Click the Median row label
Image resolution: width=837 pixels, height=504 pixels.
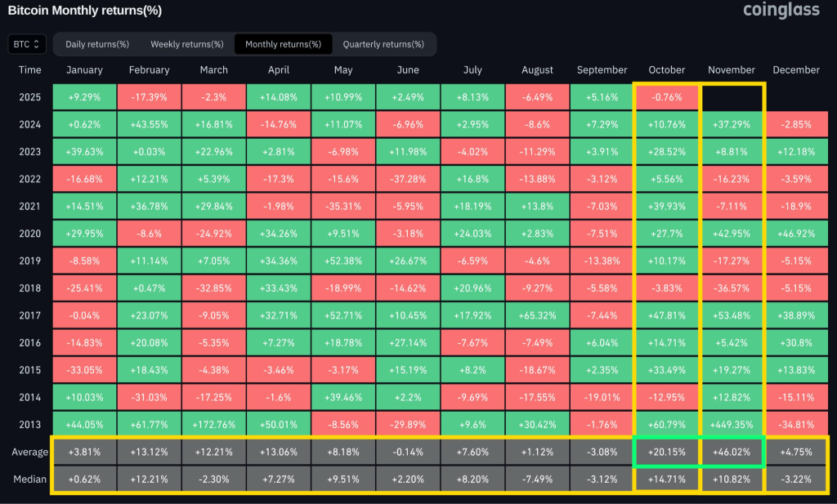(30, 479)
